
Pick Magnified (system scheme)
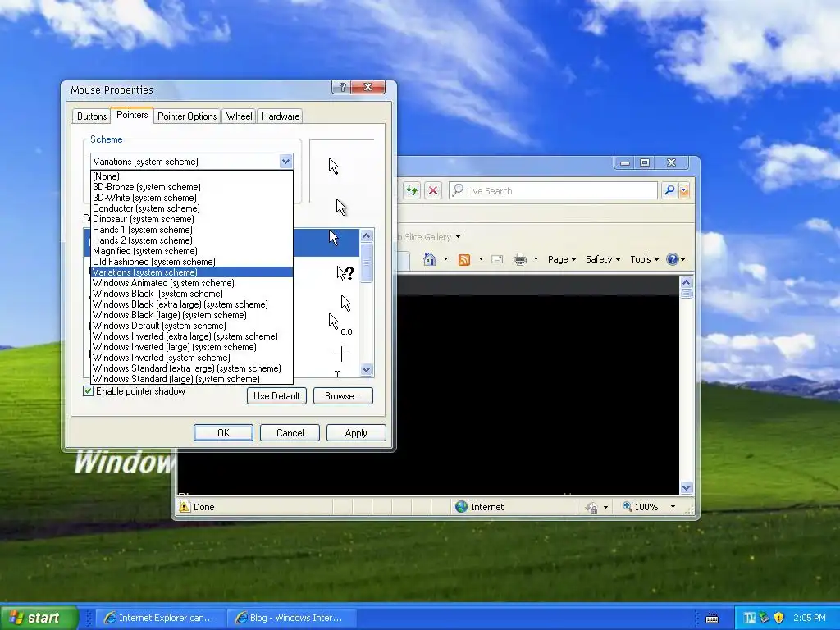point(192,251)
